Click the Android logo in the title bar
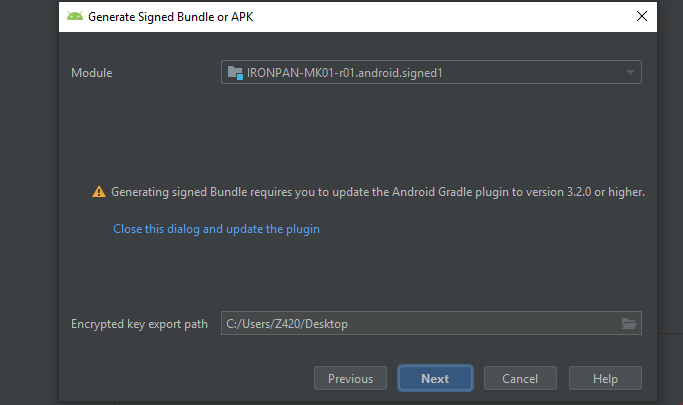This screenshot has width=683, height=405. click(x=75, y=17)
